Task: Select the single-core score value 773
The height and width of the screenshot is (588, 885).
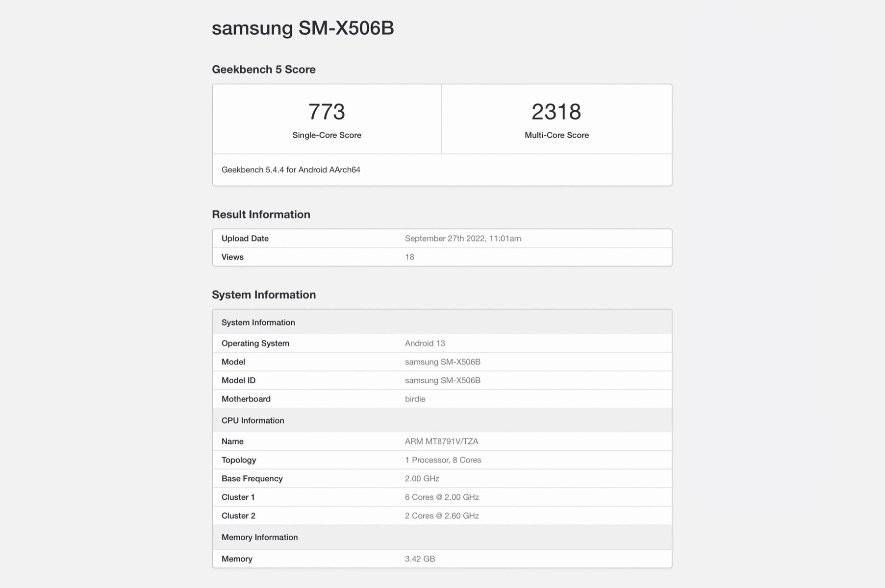Action: pyautogui.click(x=327, y=112)
